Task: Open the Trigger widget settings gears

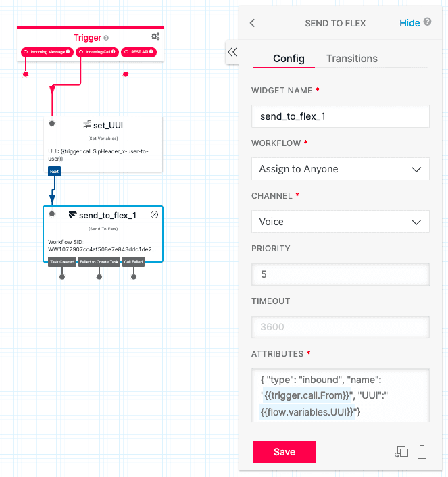Action: click(x=155, y=36)
